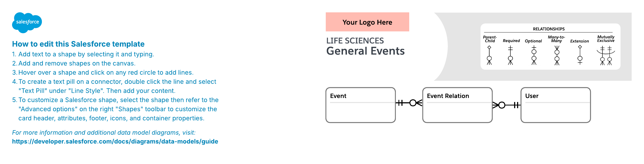Click the connector between Event and Event Relation
This screenshot has height=164, width=644.
(x=409, y=103)
